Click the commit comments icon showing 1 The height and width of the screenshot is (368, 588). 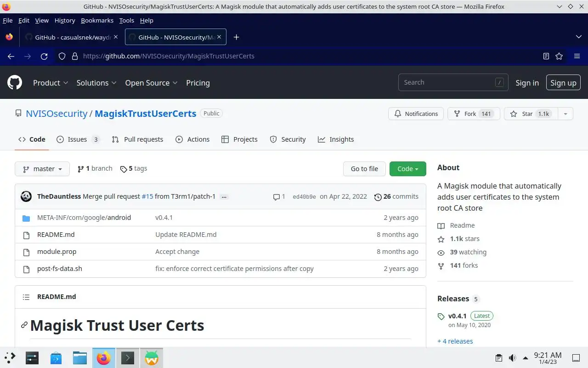(x=279, y=196)
